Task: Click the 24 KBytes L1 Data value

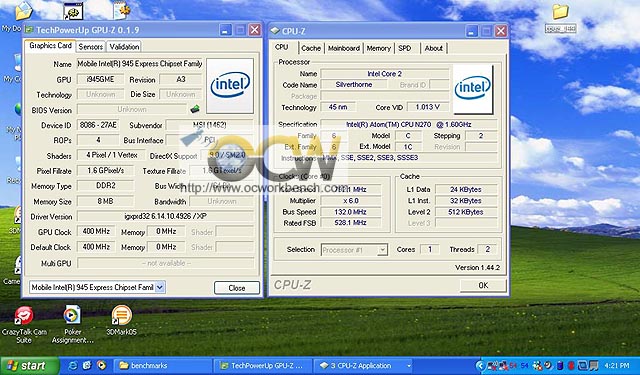Action: [466, 189]
